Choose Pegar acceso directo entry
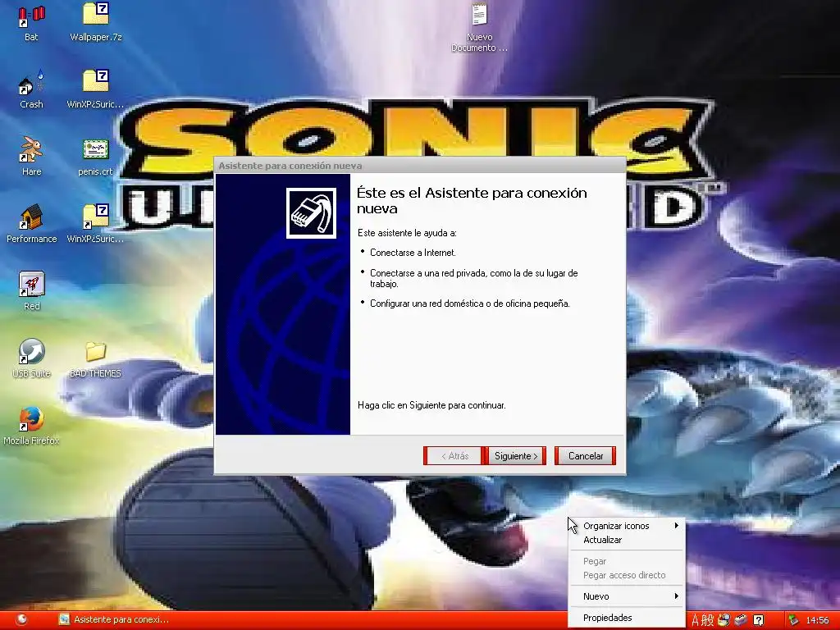The height and width of the screenshot is (630, 840). coord(627,575)
